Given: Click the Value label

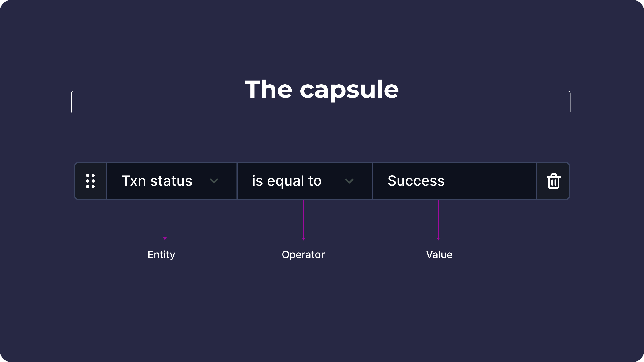Looking at the screenshot, I should (x=439, y=255).
